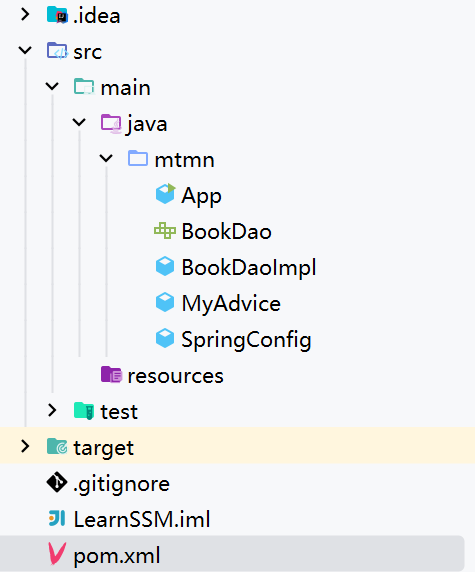Click the MyAdvice class icon
This screenshot has width=475, height=572.
pos(165,302)
